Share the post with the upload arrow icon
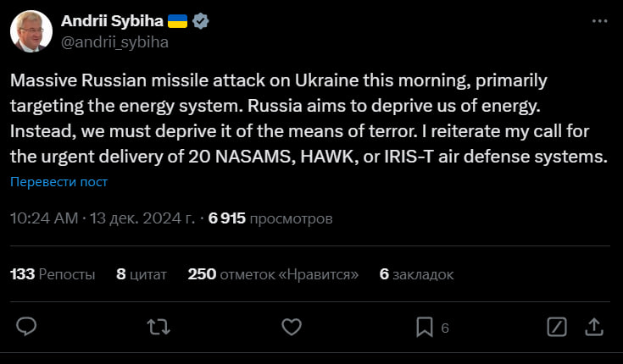This screenshot has width=623, height=364. [595, 326]
